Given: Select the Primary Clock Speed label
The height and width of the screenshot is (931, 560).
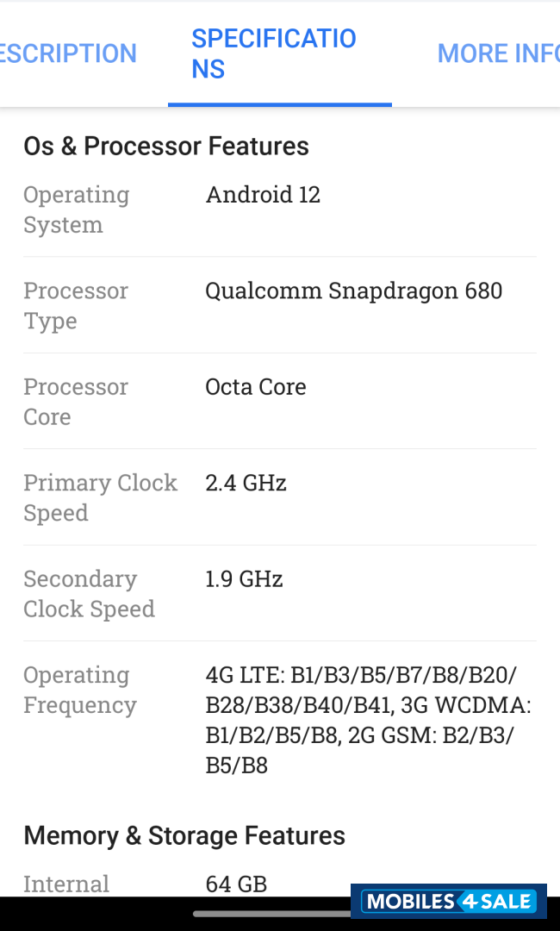Looking at the screenshot, I should [x=100, y=497].
